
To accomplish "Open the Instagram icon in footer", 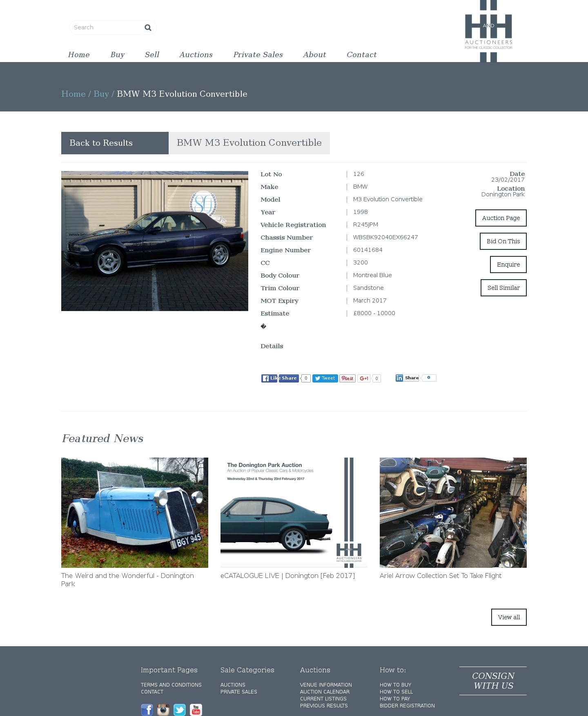I will coord(163,710).
